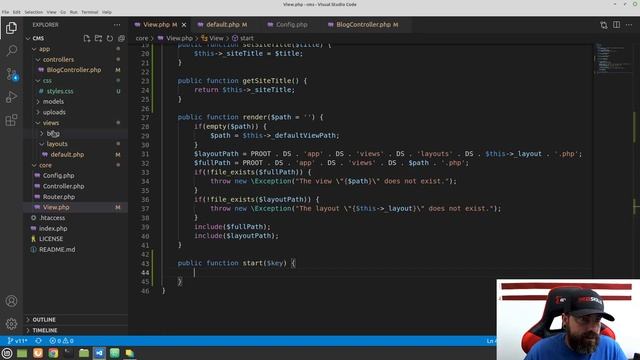The image size is (640, 360).
Task: Switch to the default.php tab
Action: coord(223,25)
